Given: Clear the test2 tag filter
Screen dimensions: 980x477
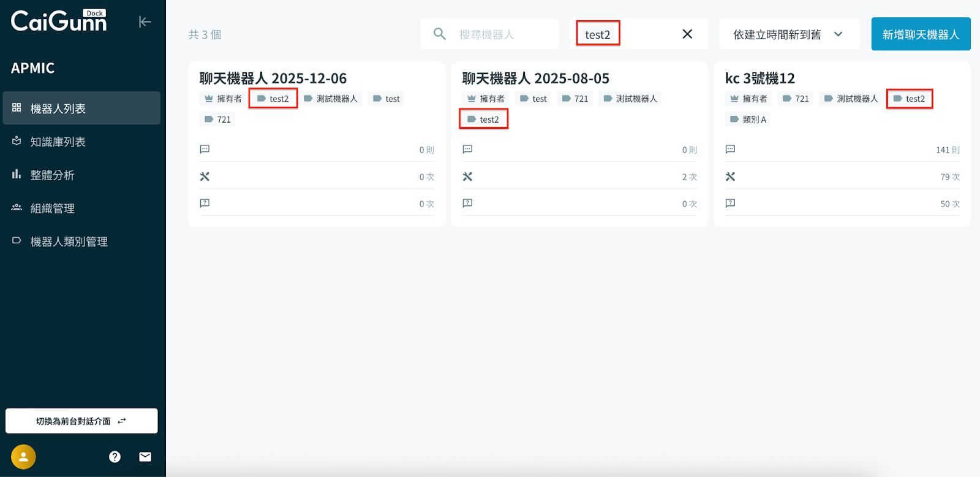Looking at the screenshot, I should (x=687, y=34).
